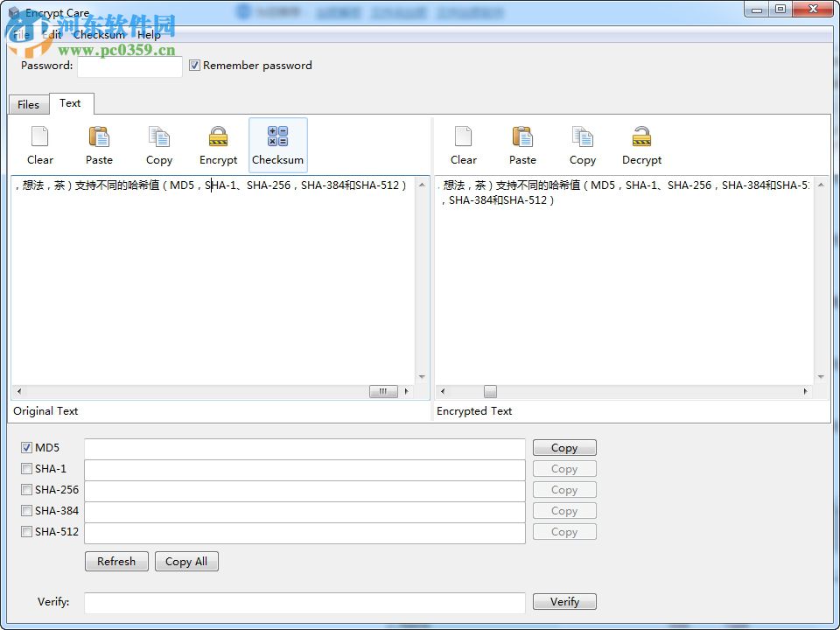Click the Refresh button

116,561
